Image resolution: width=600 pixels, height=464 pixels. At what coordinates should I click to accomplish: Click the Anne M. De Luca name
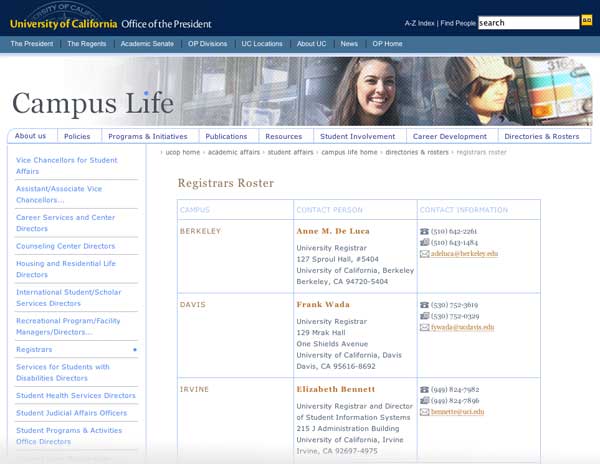tap(333, 231)
